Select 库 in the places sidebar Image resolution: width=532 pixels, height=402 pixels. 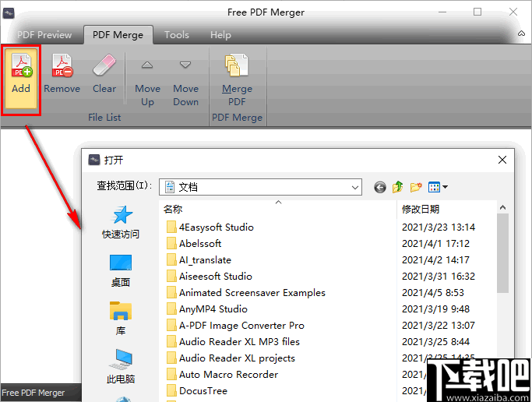[121, 319]
